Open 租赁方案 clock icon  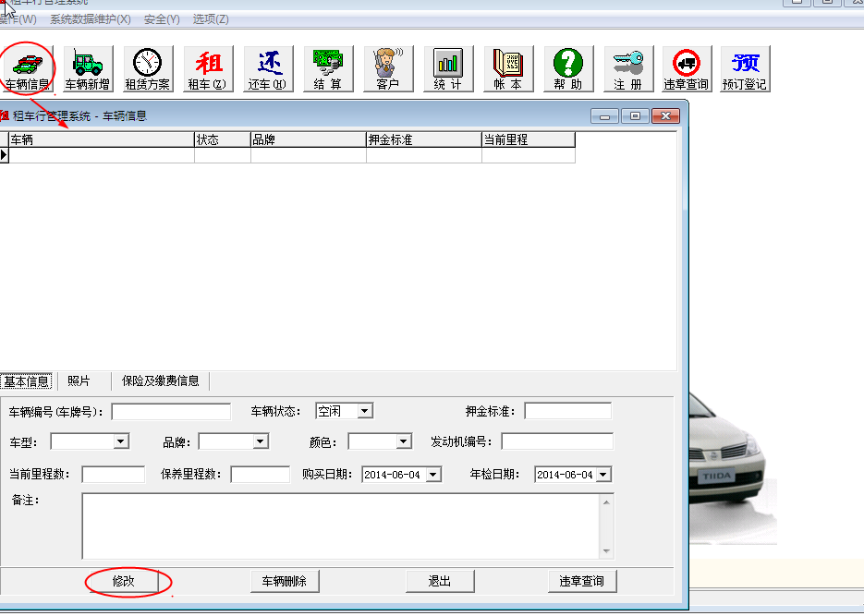click(x=148, y=69)
